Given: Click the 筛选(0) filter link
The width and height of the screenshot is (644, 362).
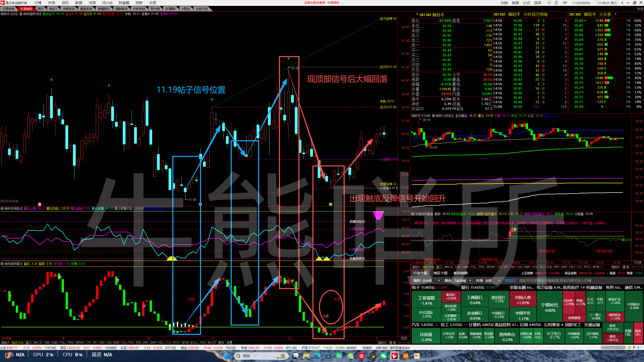Looking at the screenshot, I should tap(510, 281).
